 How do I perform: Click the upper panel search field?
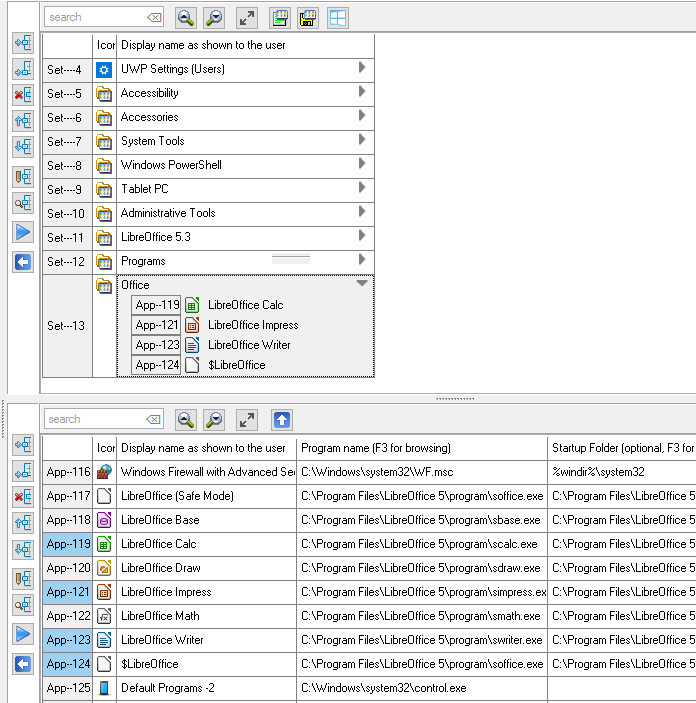click(95, 17)
